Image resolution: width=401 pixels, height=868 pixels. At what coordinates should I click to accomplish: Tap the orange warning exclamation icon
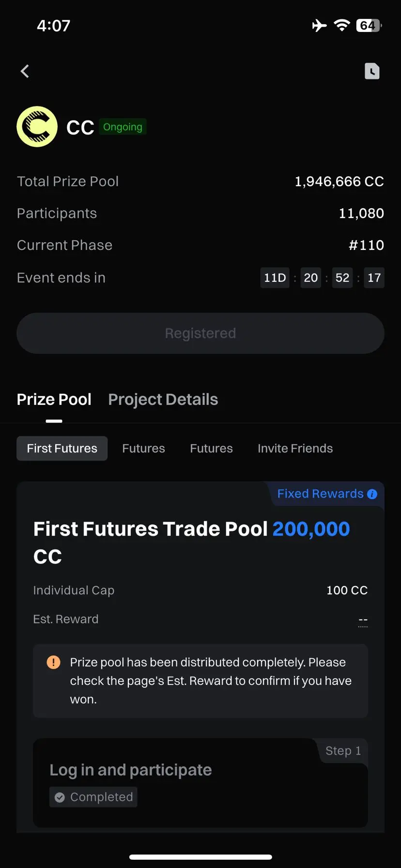point(53,662)
